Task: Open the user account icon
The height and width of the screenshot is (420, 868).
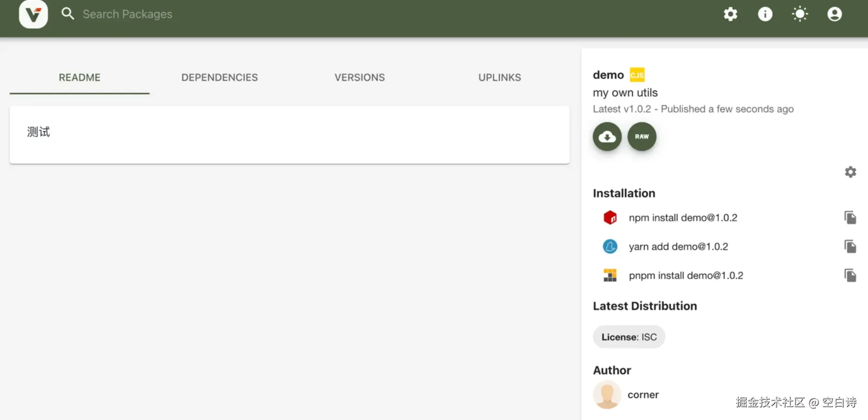Action: (x=835, y=14)
